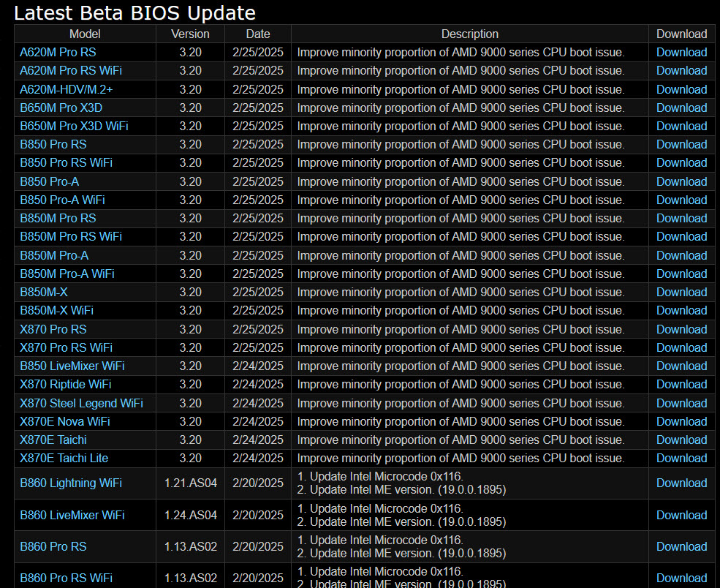The image size is (720, 588).
Task: Open the B850M Pro RS model link
Action: (58, 219)
